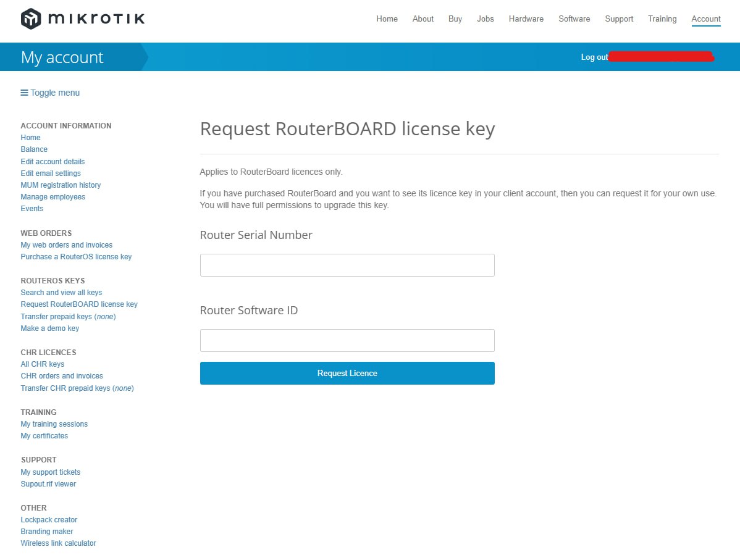Open My support tickets
Viewport: 740px width, 560px height.
[50, 472]
